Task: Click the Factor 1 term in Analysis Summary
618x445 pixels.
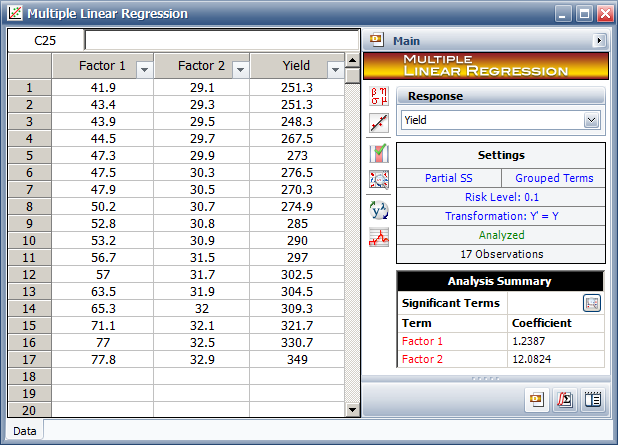Action: pyautogui.click(x=422, y=341)
